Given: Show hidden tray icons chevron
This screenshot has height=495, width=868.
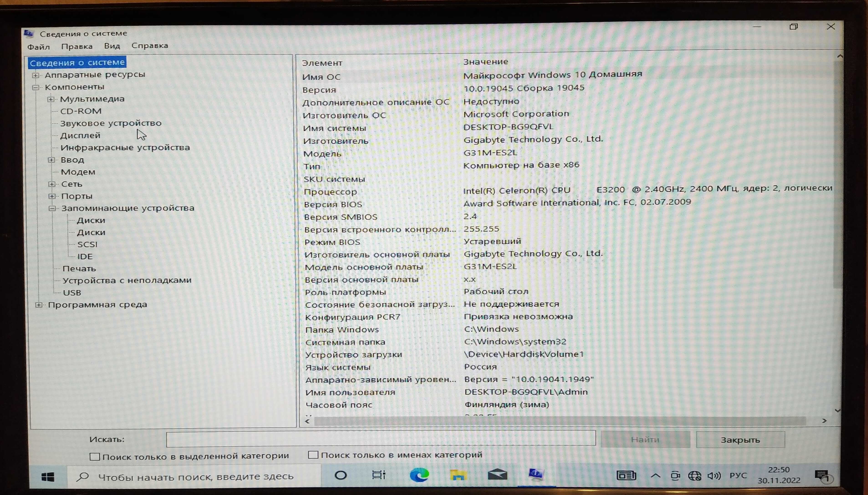Looking at the screenshot, I should [656, 476].
